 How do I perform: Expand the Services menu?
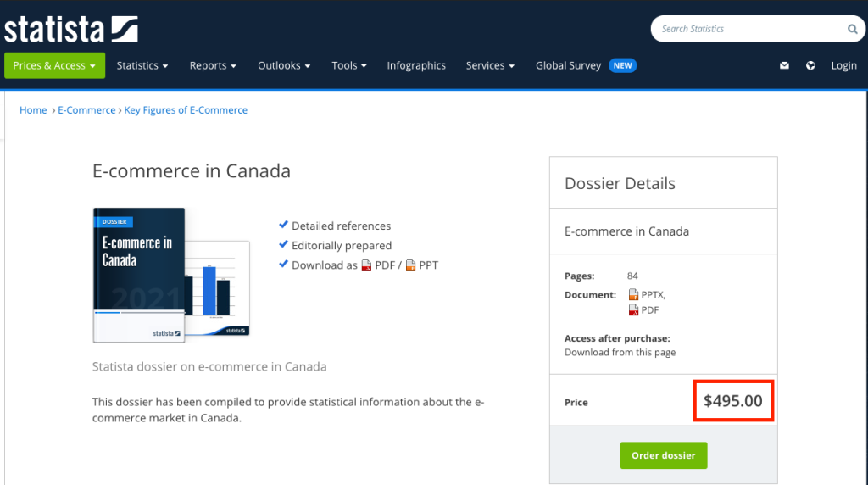click(491, 65)
